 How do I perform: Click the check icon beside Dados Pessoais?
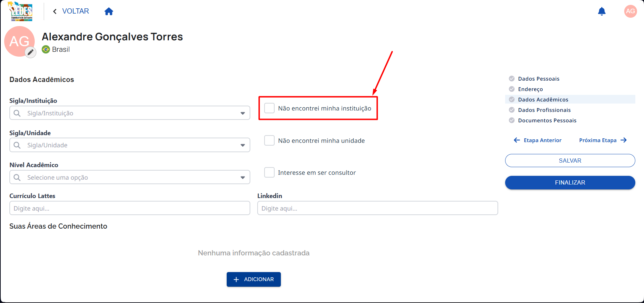pyautogui.click(x=512, y=79)
